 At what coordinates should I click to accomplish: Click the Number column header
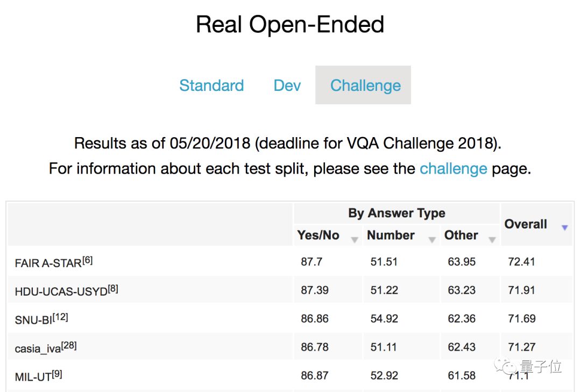[391, 236]
